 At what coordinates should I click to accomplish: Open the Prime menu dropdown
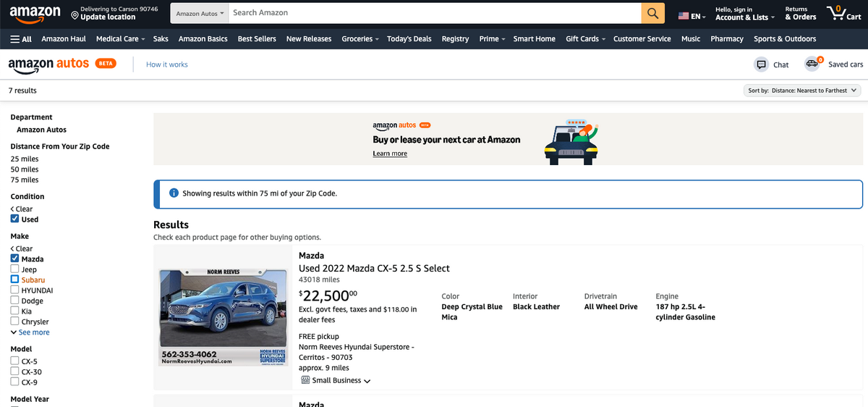492,39
